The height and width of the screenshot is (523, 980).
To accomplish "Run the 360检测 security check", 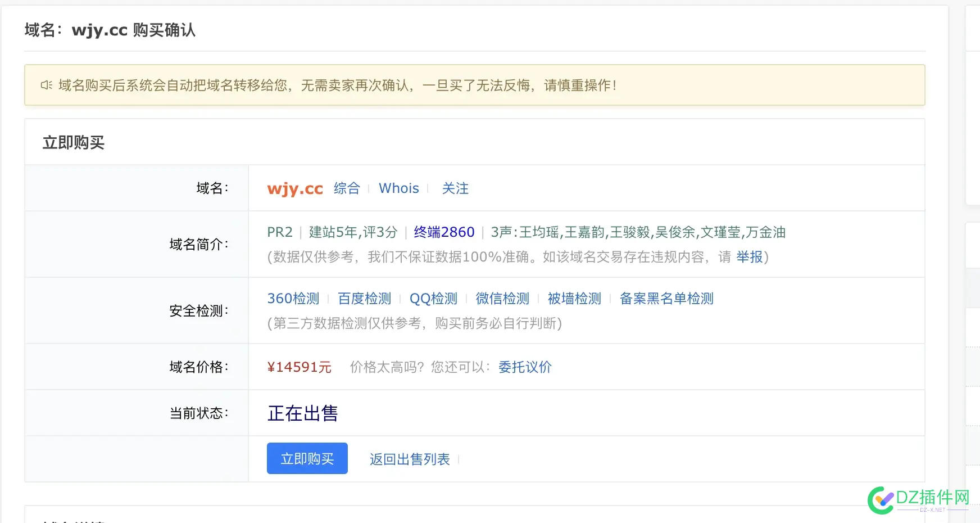I will (293, 299).
